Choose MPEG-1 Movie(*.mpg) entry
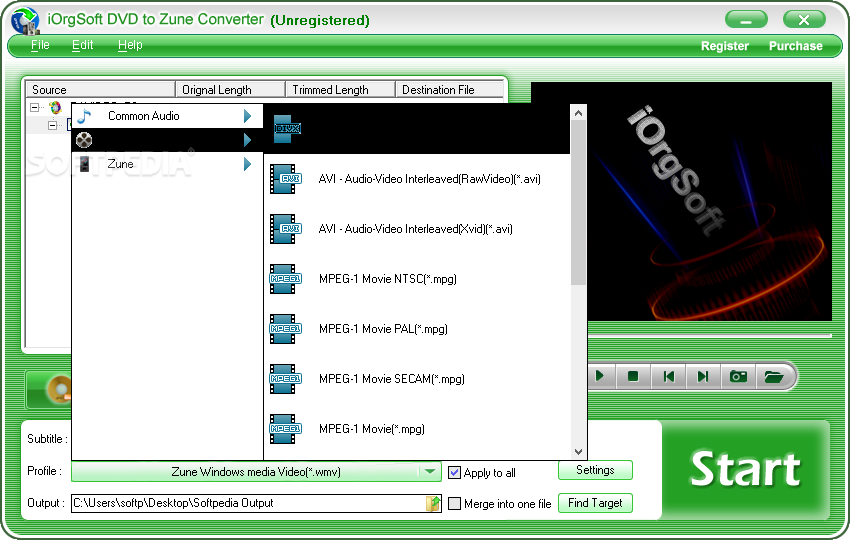The image size is (850, 540). 417,429
